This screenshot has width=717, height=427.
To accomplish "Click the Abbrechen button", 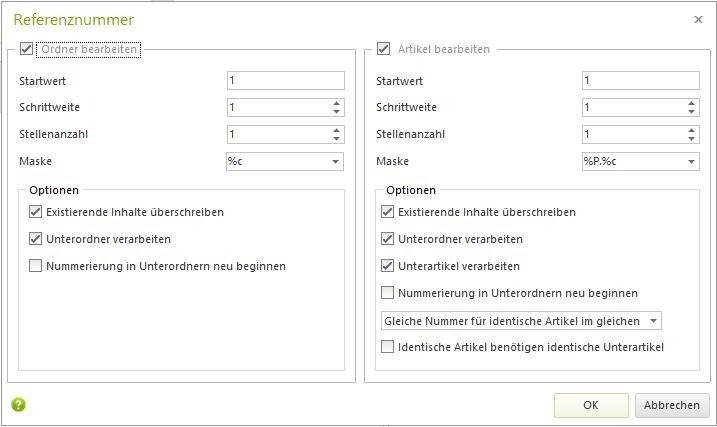I will [x=672, y=405].
